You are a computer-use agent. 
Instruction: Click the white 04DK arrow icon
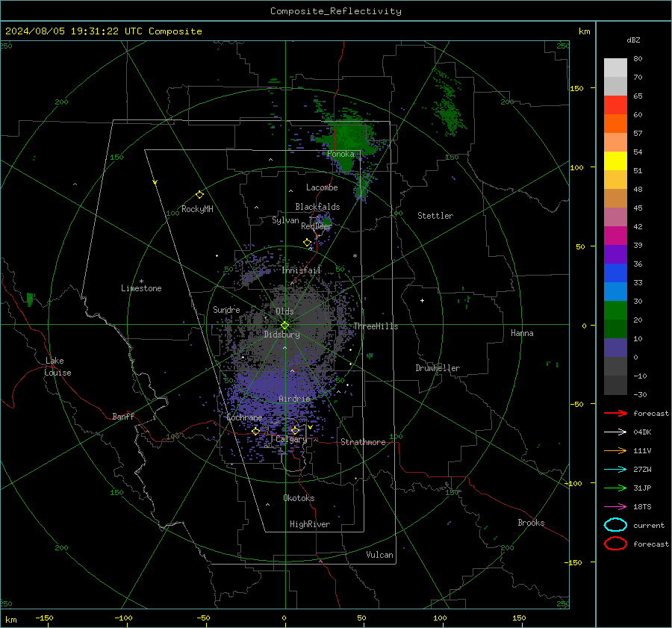tap(615, 432)
